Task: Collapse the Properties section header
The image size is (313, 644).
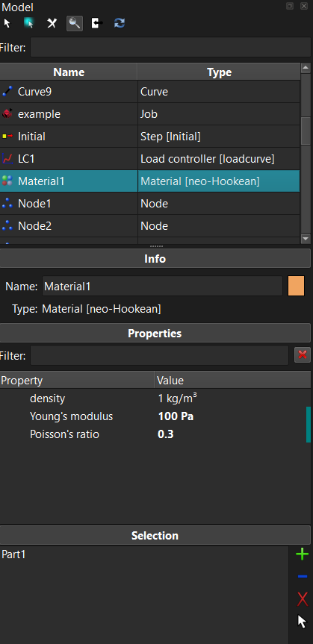Action: tap(155, 333)
